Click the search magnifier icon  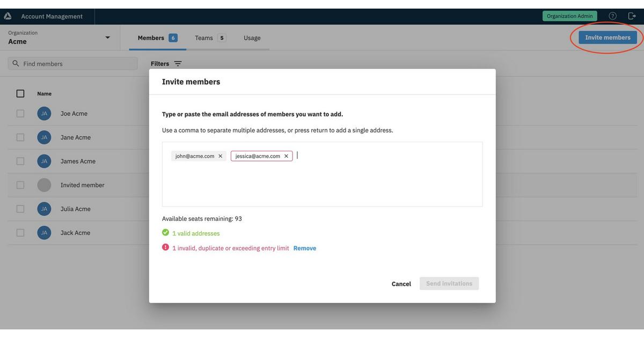16,63
